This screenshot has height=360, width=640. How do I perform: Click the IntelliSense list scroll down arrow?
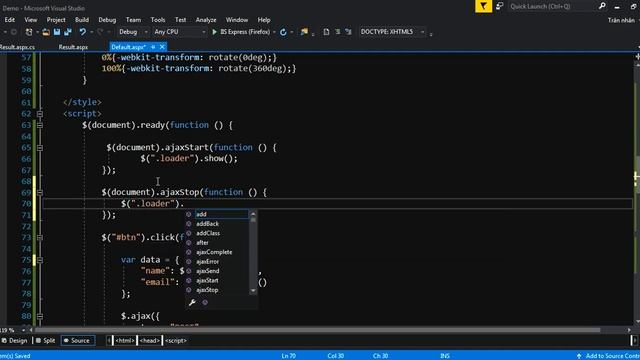(253, 291)
